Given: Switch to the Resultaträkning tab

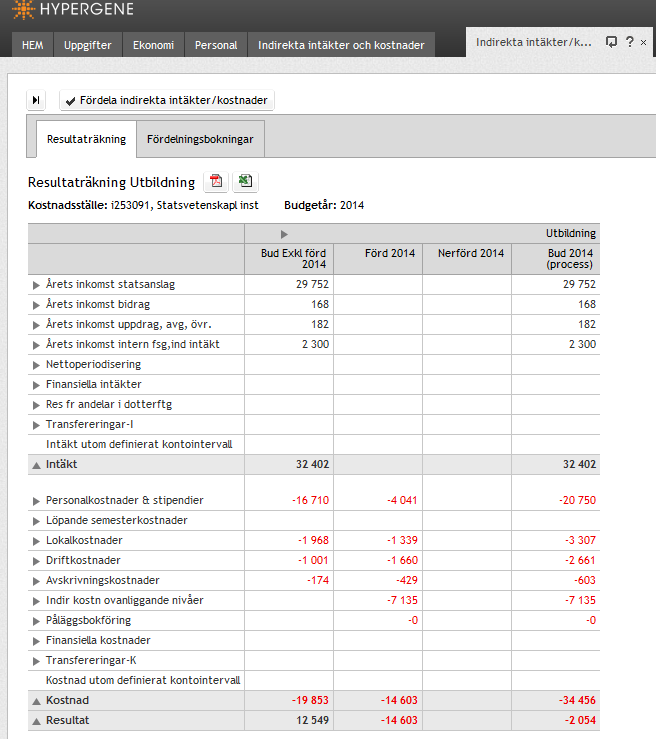Looking at the screenshot, I should click(x=86, y=139).
